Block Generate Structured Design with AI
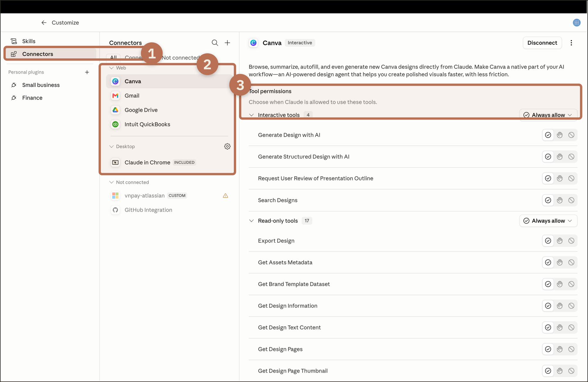588x382 pixels. click(571, 157)
